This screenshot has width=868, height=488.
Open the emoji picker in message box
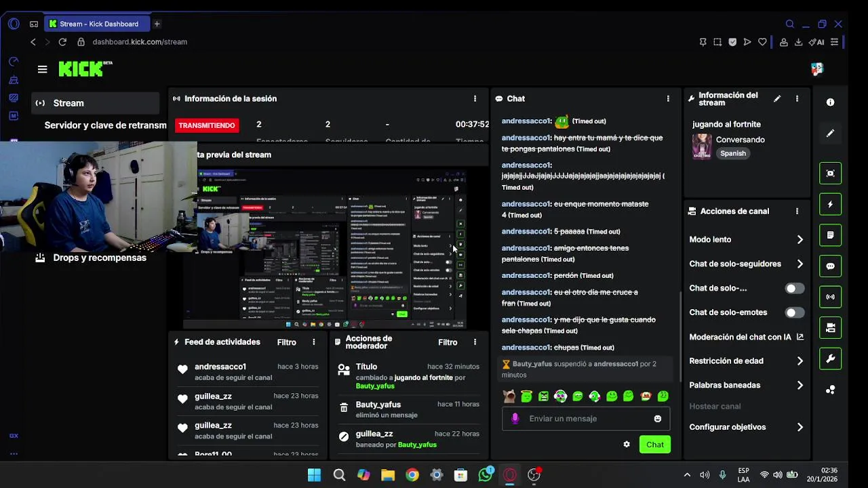[657, 419]
